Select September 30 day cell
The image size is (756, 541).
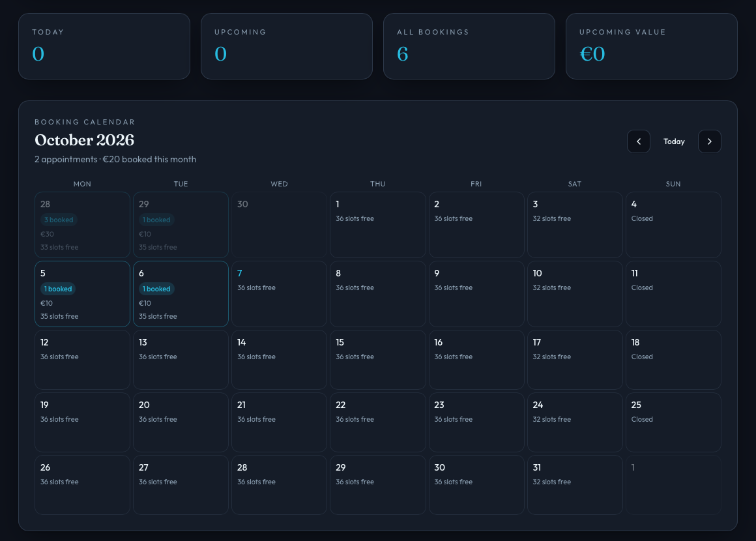tap(279, 225)
